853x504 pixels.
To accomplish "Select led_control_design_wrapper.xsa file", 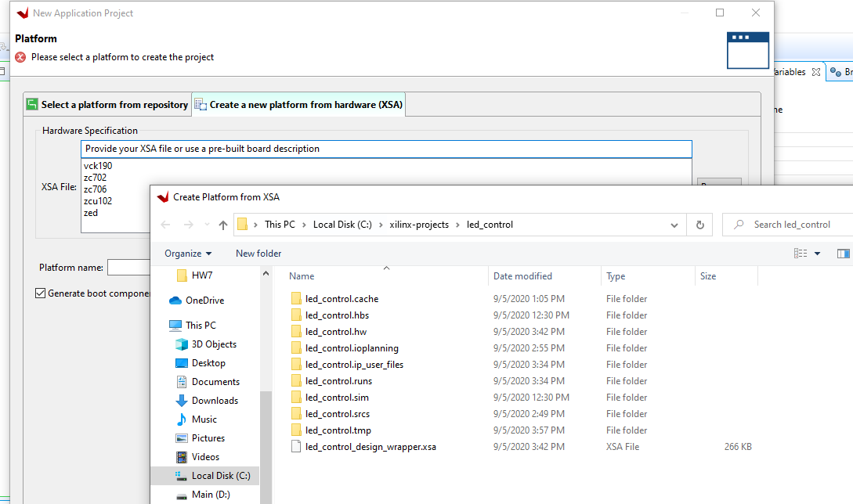I will [x=370, y=446].
